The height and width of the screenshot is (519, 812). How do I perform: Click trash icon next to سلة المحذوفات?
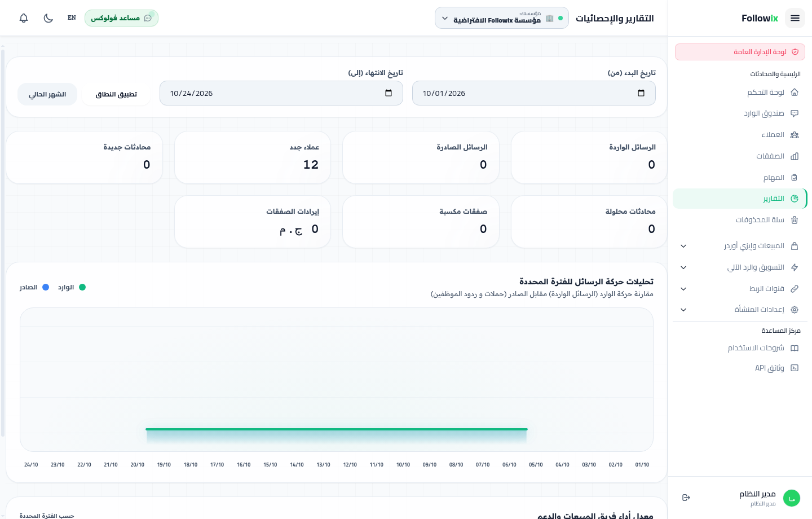[x=795, y=220]
